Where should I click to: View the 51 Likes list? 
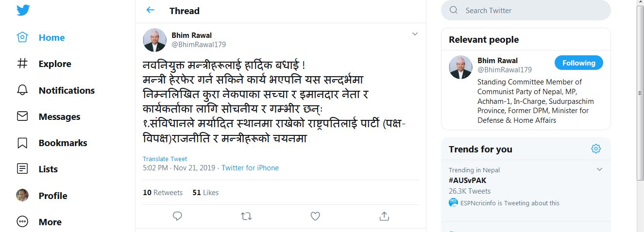[205, 193]
